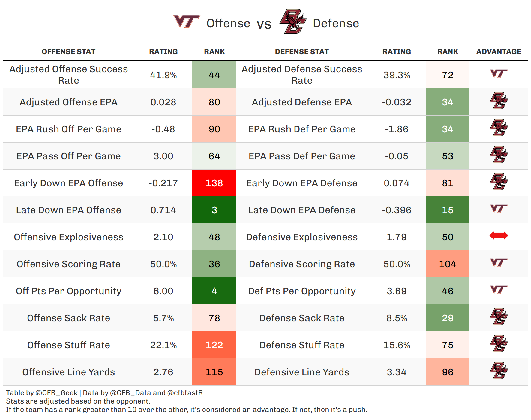Click VT advantage logo in Pts Per Opportunity row

click(x=499, y=289)
